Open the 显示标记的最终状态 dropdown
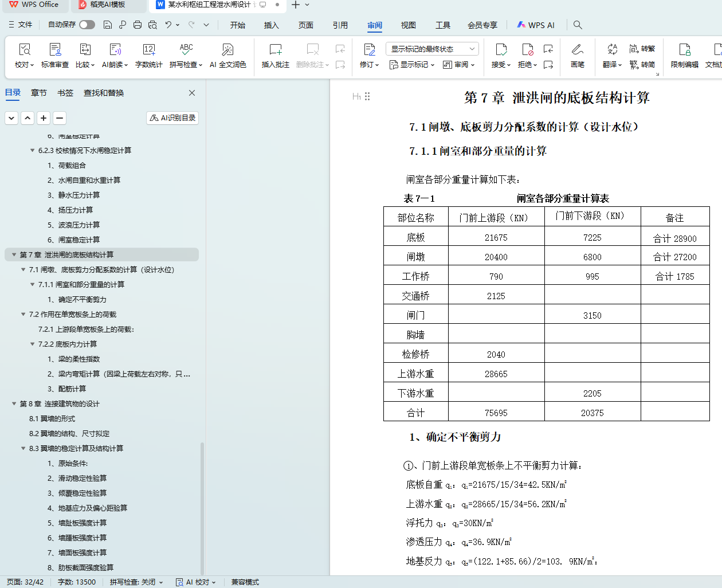Image resolution: width=722 pixels, height=588 pixels. pyautogui.click(x=431, y=49)
